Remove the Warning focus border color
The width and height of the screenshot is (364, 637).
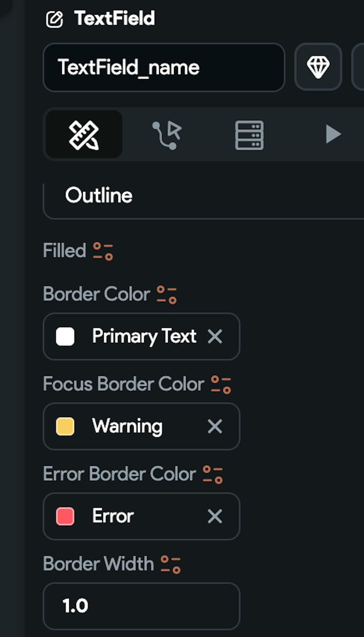coord(215,426)
